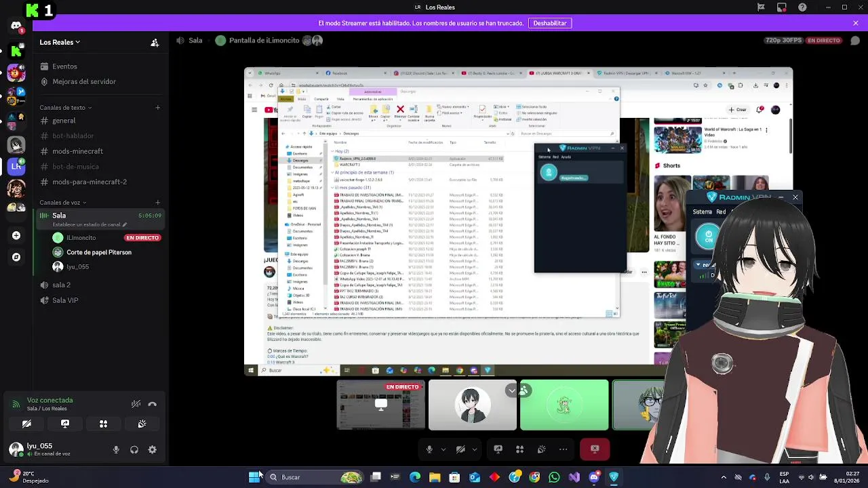Image resolution: width=868 pixels, height=488 pixels.
Task: Expand camera options arrow in call bar
Action: 475,449
